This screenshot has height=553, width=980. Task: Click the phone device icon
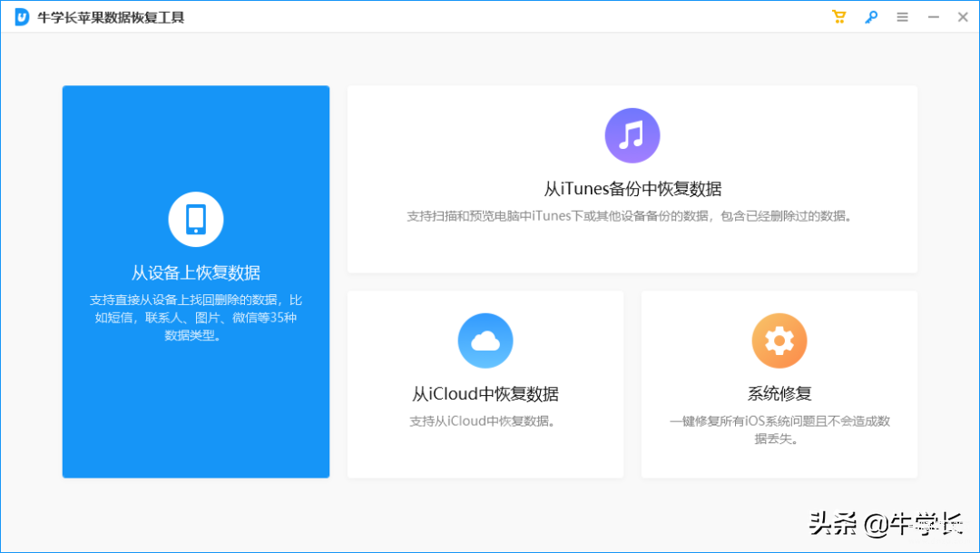coord(196,219)
